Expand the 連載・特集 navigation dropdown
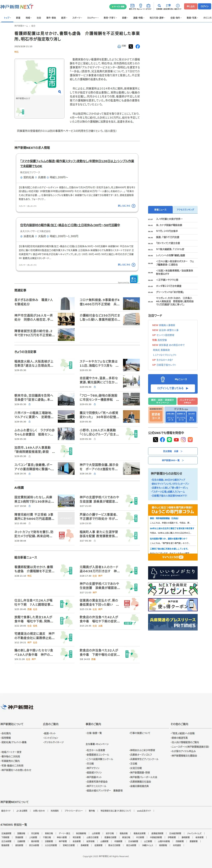 [x=139, y=18]
